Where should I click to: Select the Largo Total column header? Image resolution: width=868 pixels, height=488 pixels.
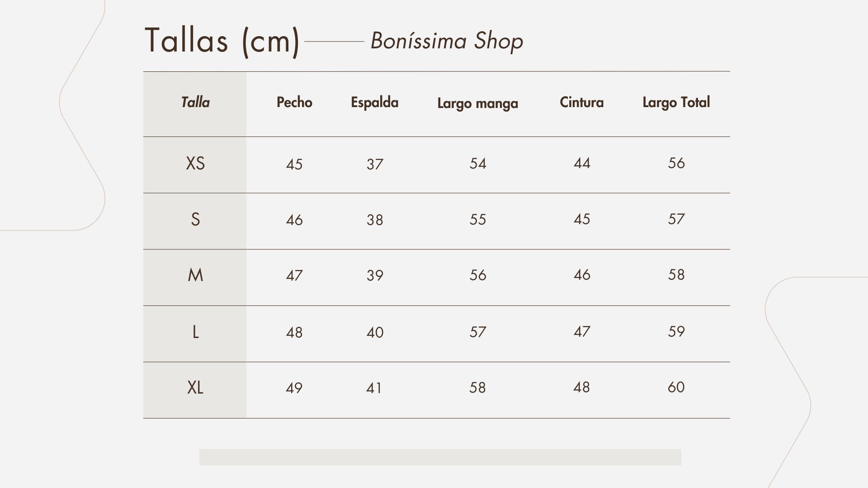[676, 103]
